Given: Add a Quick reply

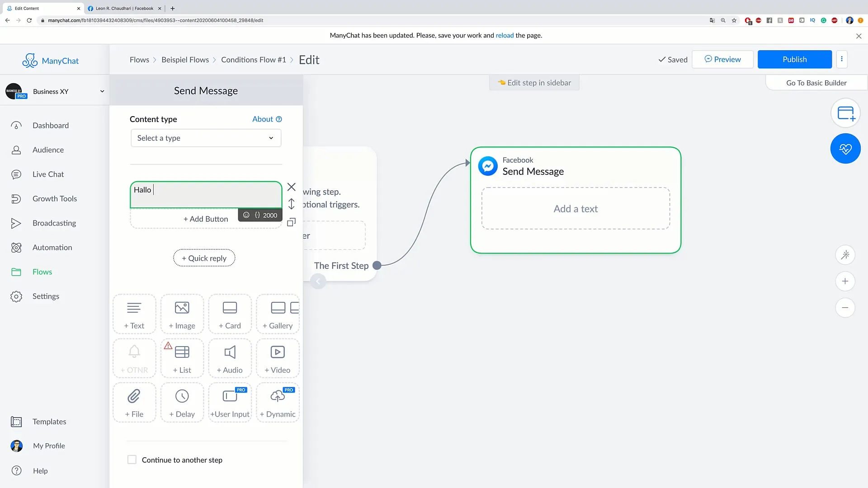Looking at the screenshot, I should click(204, 258).
